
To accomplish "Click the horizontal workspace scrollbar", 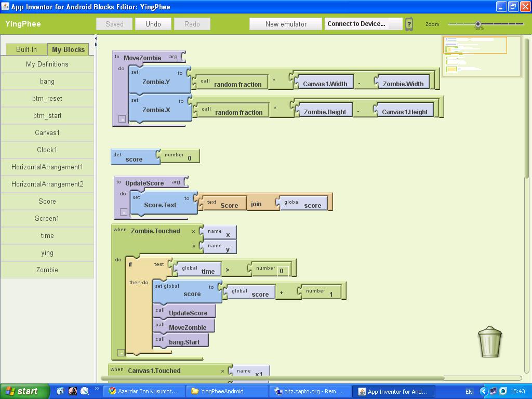I will coord(272,378).
